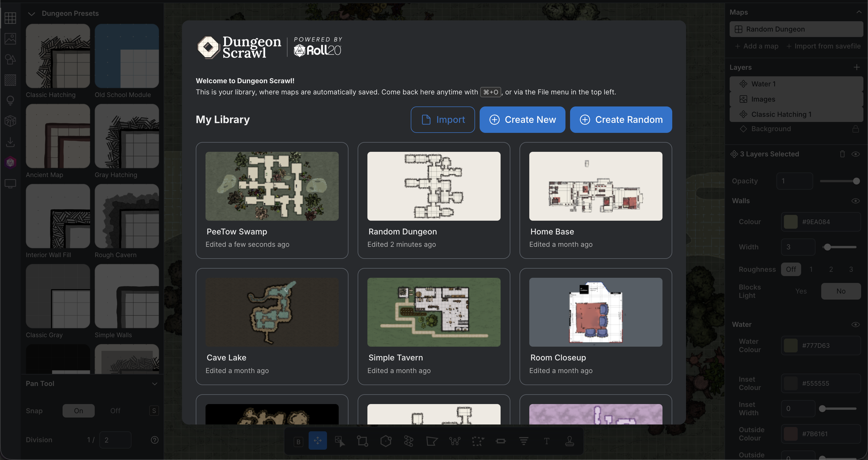
Task: Open the random dice-box generator sidebar icon
Action: [x=10, y=121]
